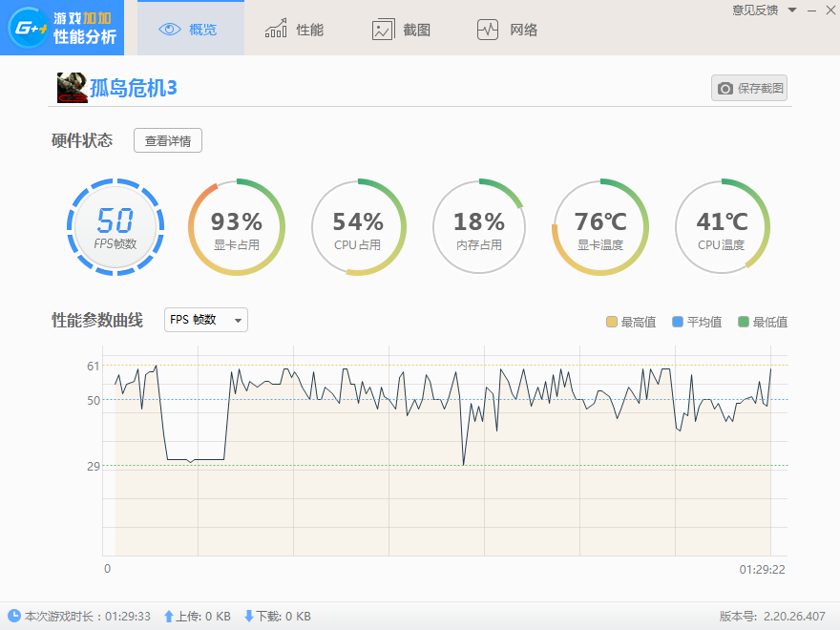Viewport: 840px width, 630px height.
Task: Click 本次游戏时长 01:29:33 status text
Action: (87, 616)
